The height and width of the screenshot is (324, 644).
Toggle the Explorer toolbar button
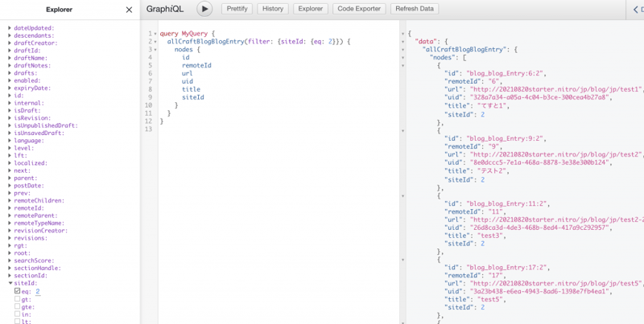point(310,9)
